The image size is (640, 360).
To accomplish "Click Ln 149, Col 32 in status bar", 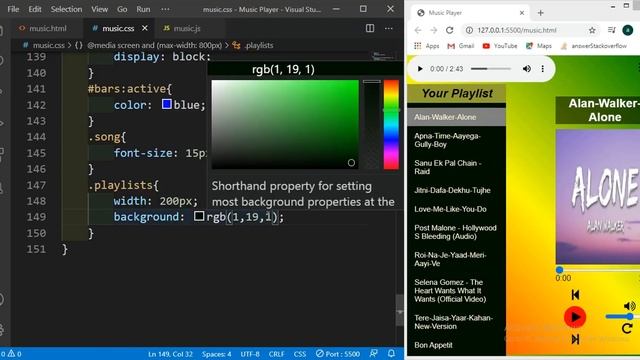I will tap(170, 354).
